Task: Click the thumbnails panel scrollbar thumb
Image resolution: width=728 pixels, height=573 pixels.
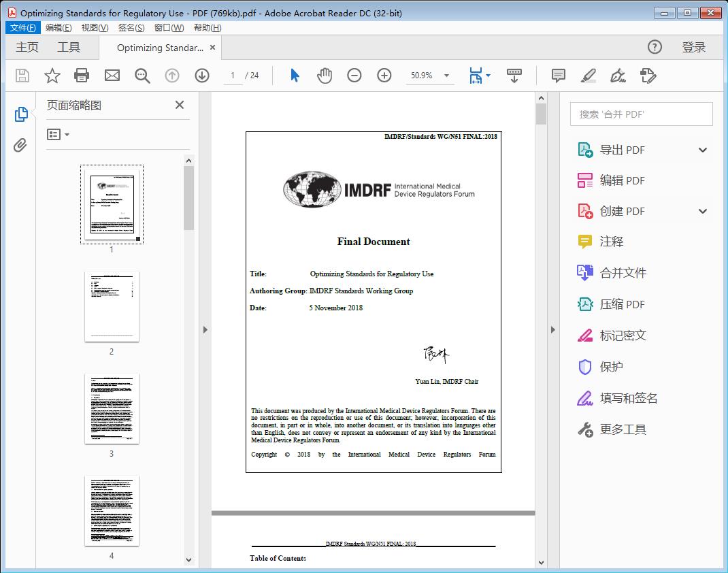Action: [188, 198]
